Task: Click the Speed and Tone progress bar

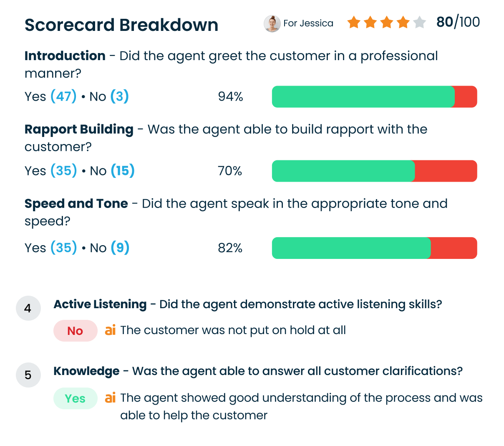Action: [374, 248]
